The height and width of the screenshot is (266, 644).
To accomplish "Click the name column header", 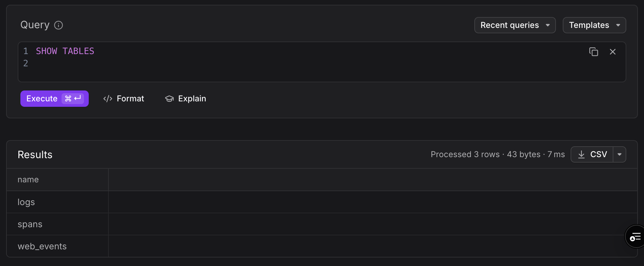I will (x=28, y=180).
